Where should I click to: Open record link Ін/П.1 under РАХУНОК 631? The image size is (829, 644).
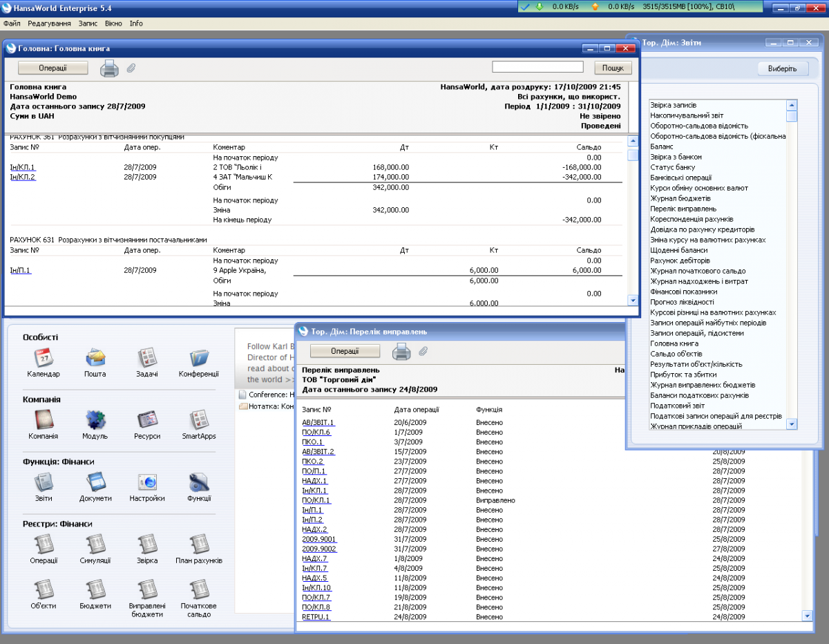coord(21,270)
